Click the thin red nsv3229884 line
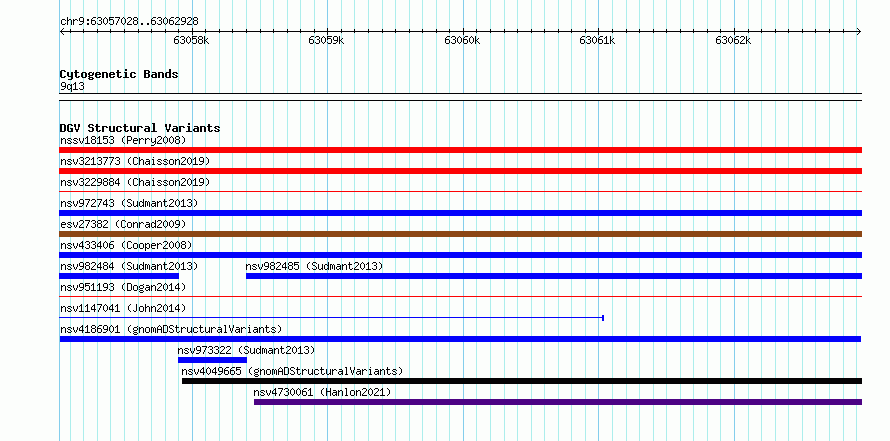 461,192
